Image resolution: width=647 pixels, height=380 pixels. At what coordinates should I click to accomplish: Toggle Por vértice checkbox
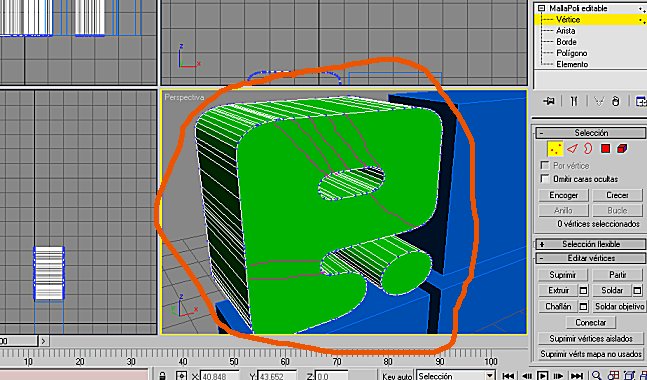545,165
